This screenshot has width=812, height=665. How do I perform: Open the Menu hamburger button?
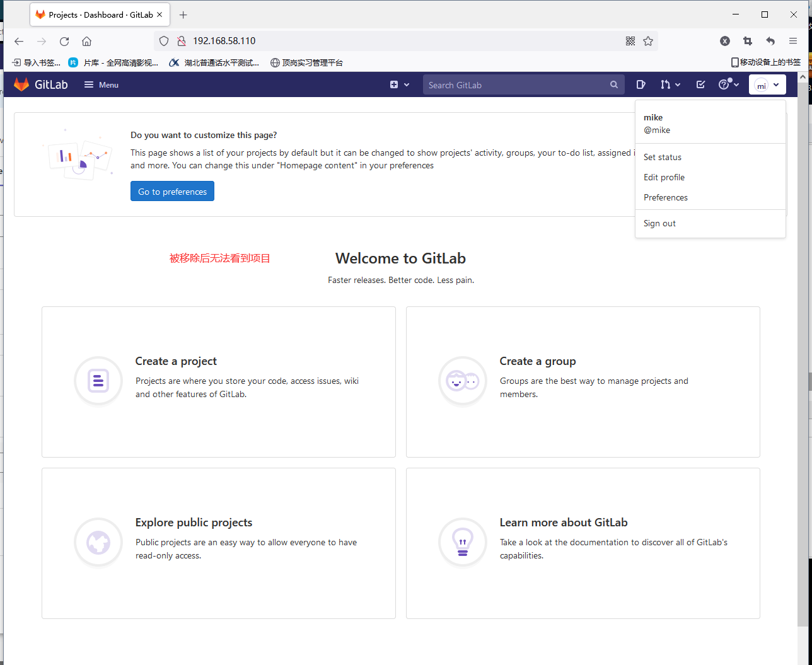(101, 84)
